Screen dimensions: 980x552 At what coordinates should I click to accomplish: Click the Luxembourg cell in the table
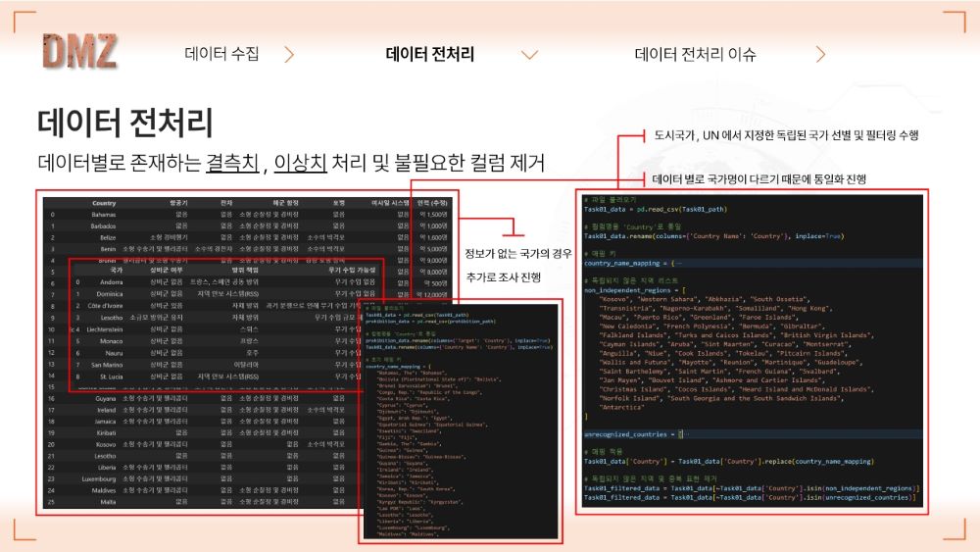(x=99, y=478)
